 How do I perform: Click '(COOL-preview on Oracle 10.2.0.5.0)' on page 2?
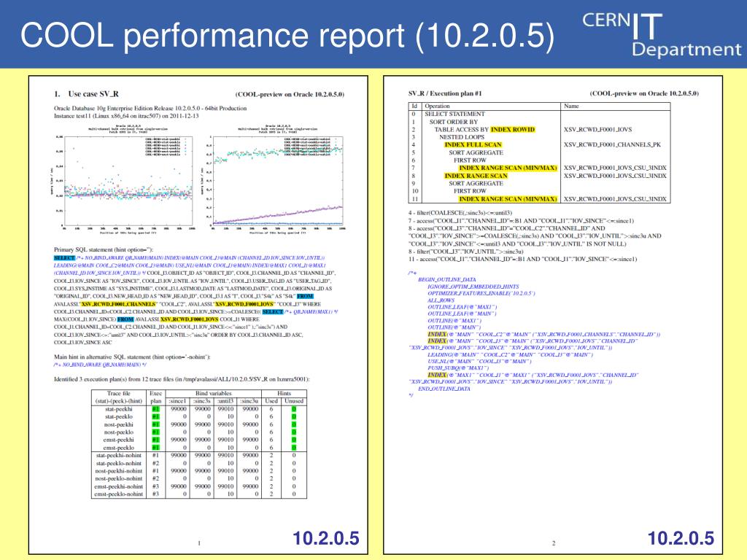click(644, 94)
